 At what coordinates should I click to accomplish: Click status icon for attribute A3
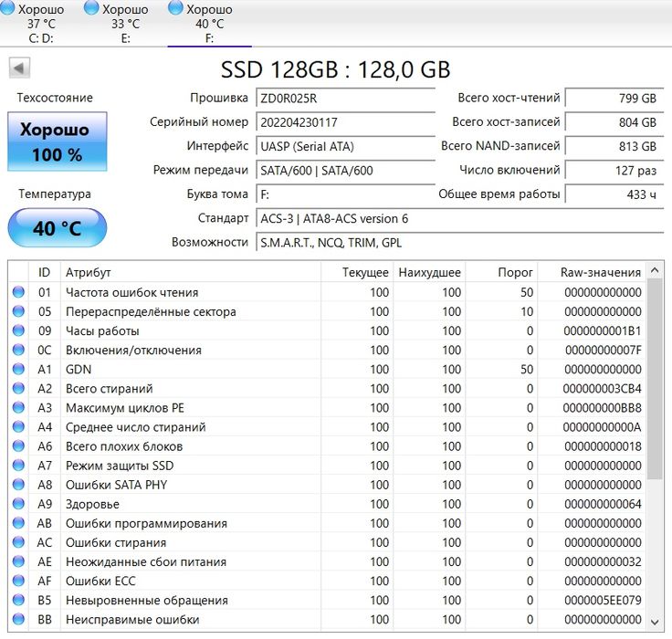point(18,407)
